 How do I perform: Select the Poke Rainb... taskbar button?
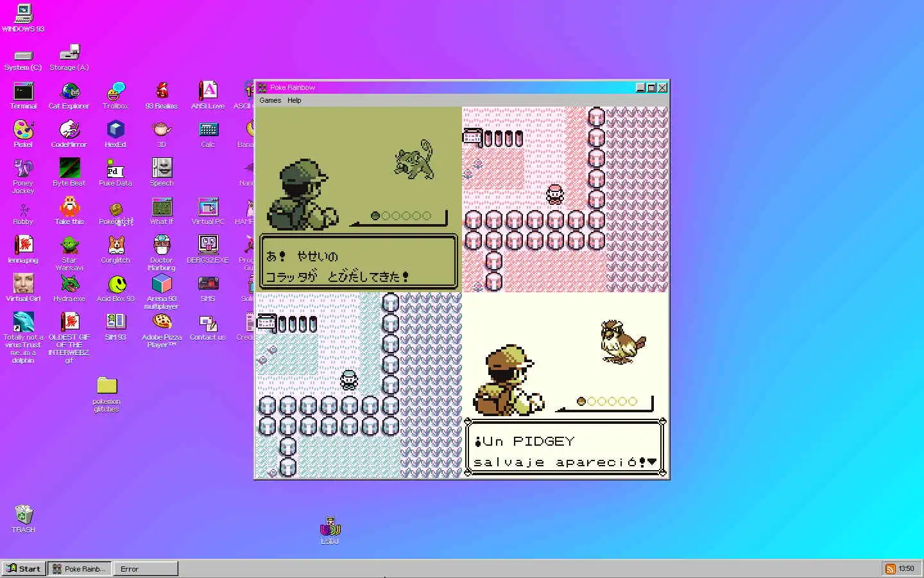80,568
